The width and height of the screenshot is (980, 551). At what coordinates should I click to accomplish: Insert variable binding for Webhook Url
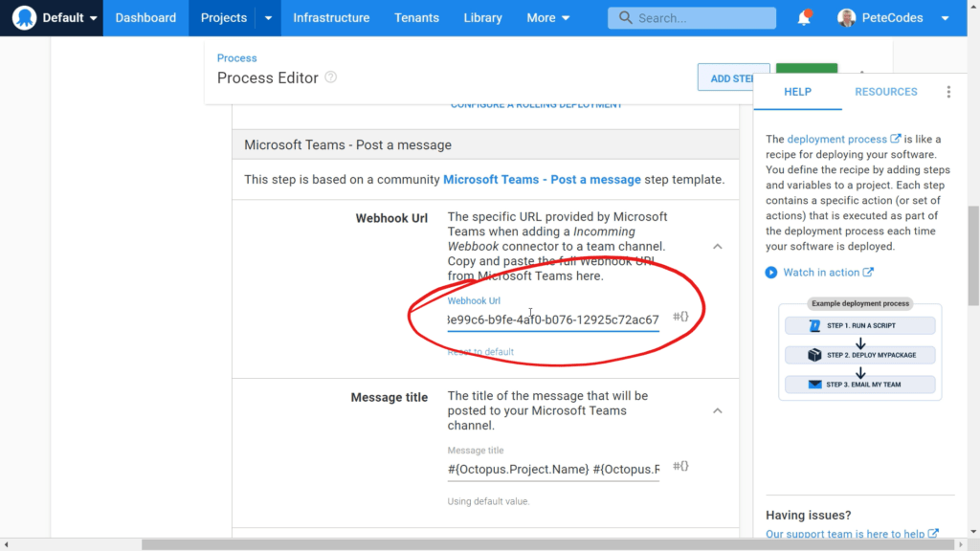point(680,317)
